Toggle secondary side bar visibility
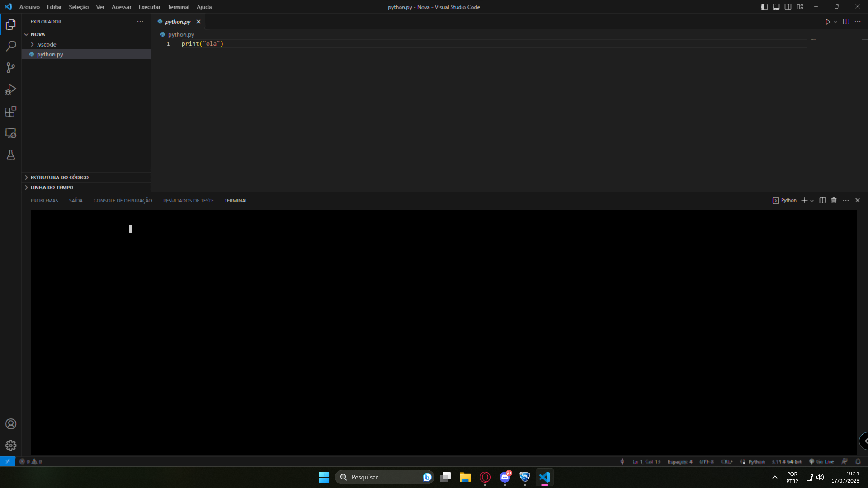The height and width of the screenshot is (488, 868). coord(788,7)
